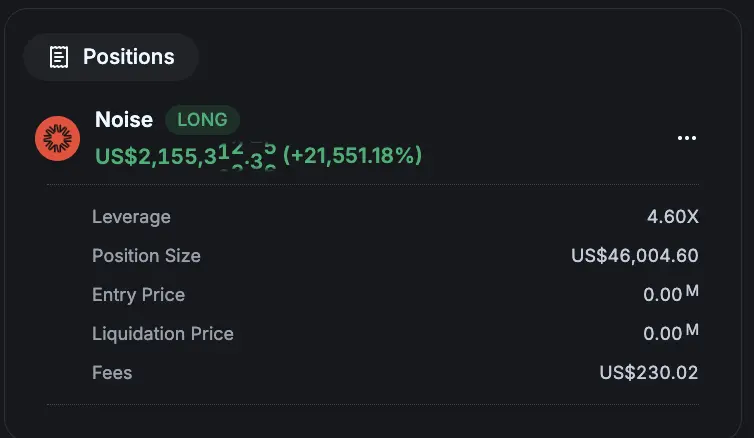Click the M superscript next to Liquidation Price
Viewport: 754px width, 438px height.
(x=692, y=329)
